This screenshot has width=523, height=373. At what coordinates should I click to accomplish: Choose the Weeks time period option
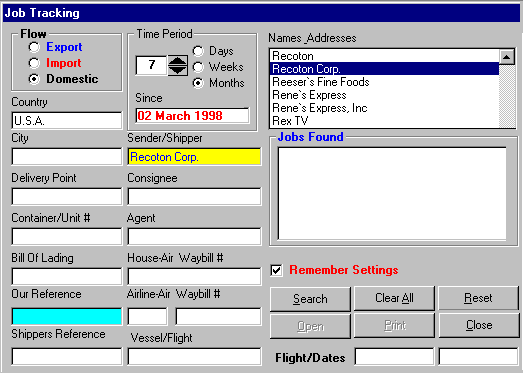pyautogui.click(x=198, y=67)
